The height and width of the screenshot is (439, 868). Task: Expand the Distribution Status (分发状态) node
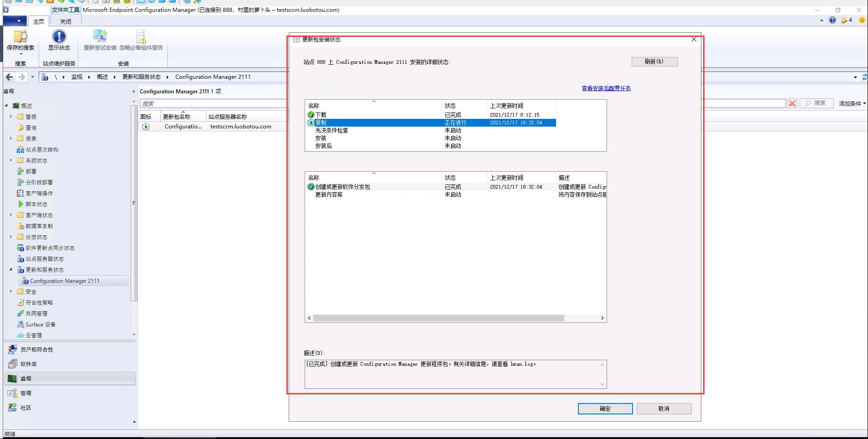11,237
